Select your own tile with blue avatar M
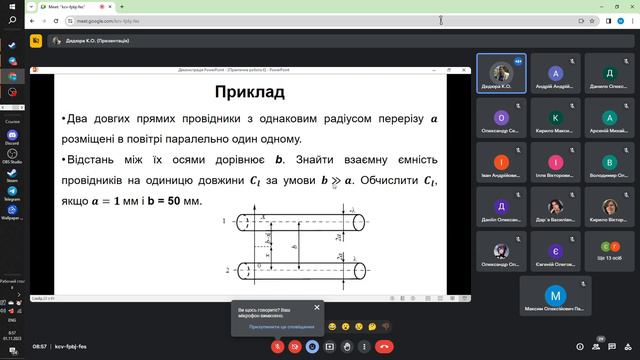 point(556,296)
